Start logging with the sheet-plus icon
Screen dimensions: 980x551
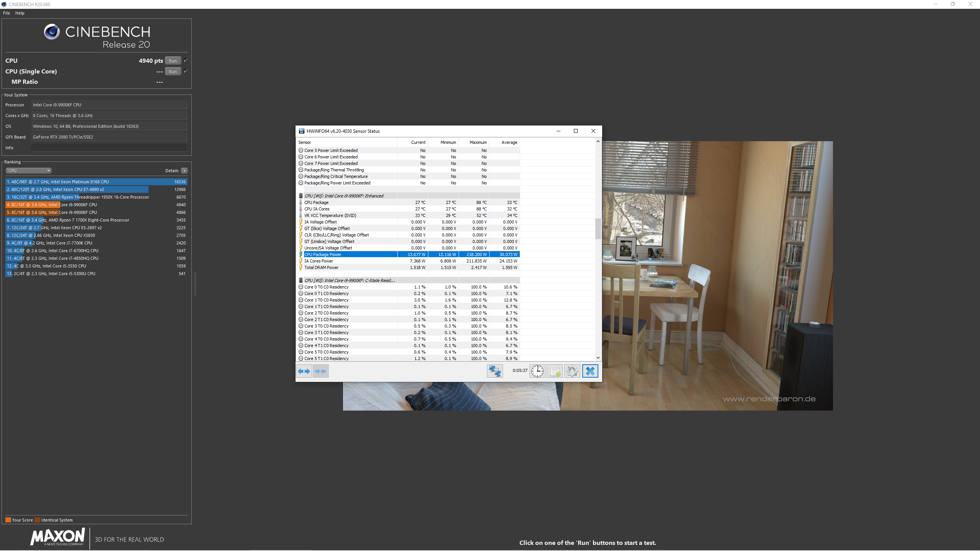click(x=555, y=371)
